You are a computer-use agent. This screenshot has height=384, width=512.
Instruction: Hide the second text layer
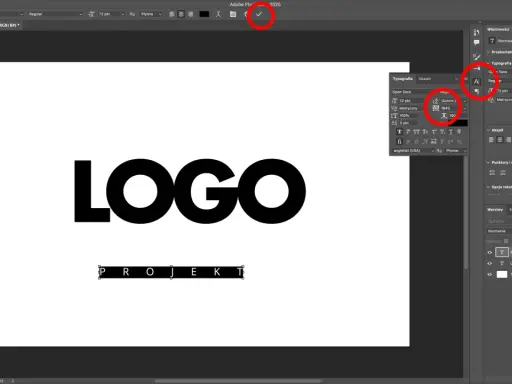(x=490, y=263)
